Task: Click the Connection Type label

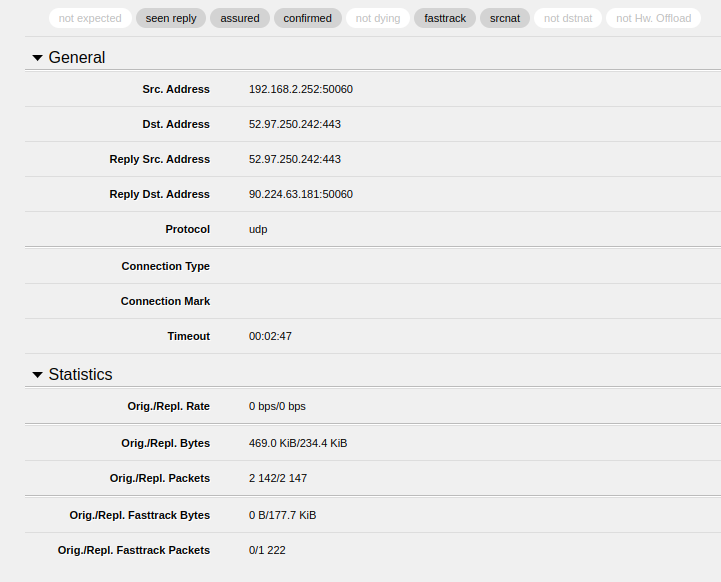Action: [x=166, y=266]
